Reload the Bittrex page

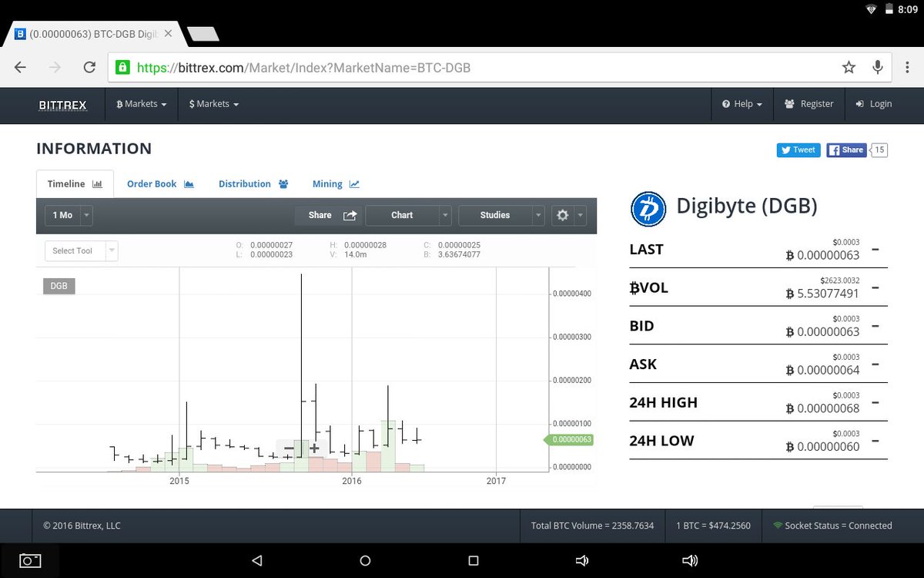click(89, 67)
